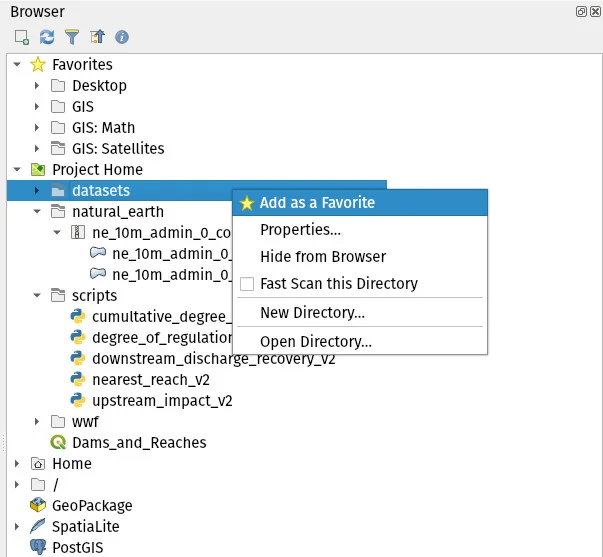Select the PostGIS elephant entry
Viewport: 603px width, 557px height.
click(77, 547)
